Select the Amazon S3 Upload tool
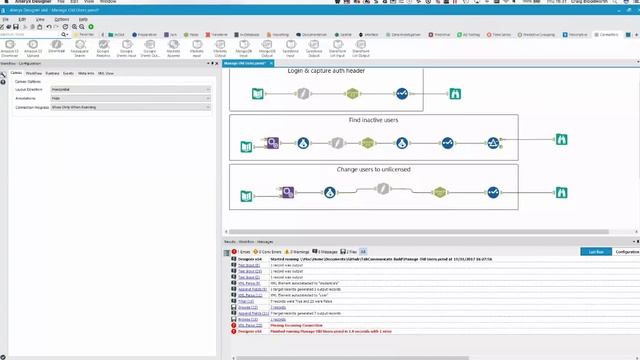The height and width of the screenshot is (360, 640). click(33, 48)
